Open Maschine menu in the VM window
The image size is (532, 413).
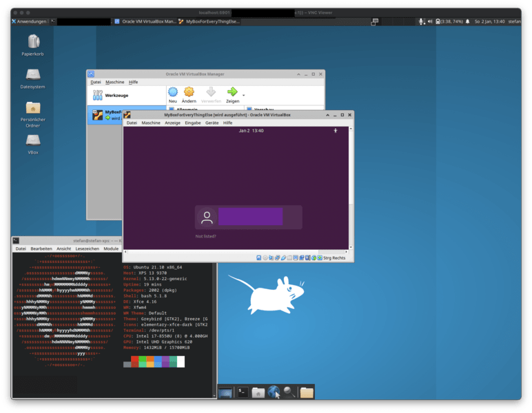[151, 123]
